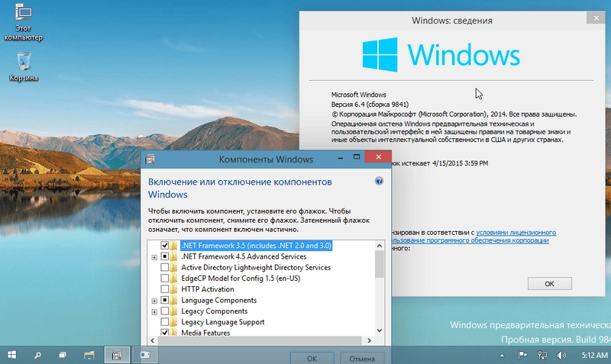Open File Explorer from the taskbar
The height and width of the screenshot is (364, 611).
pos(89,355)
